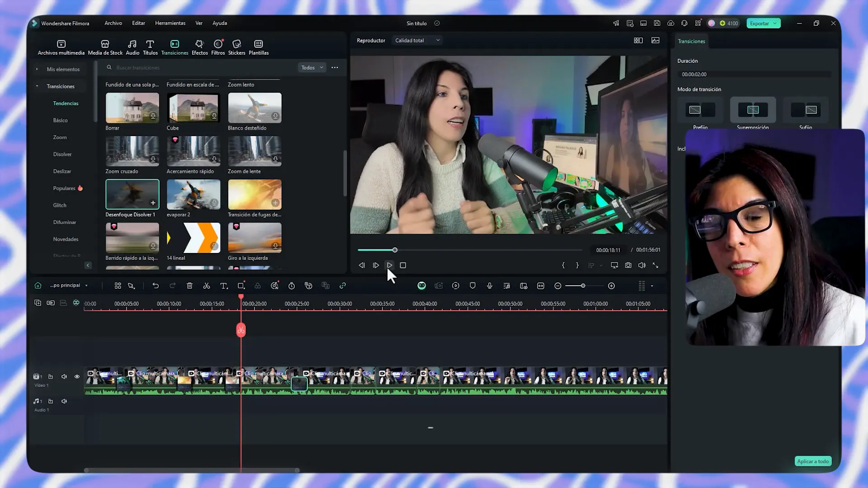Open the Editar menu
Screen dimensions: 868x488
[x=138, y=23]
